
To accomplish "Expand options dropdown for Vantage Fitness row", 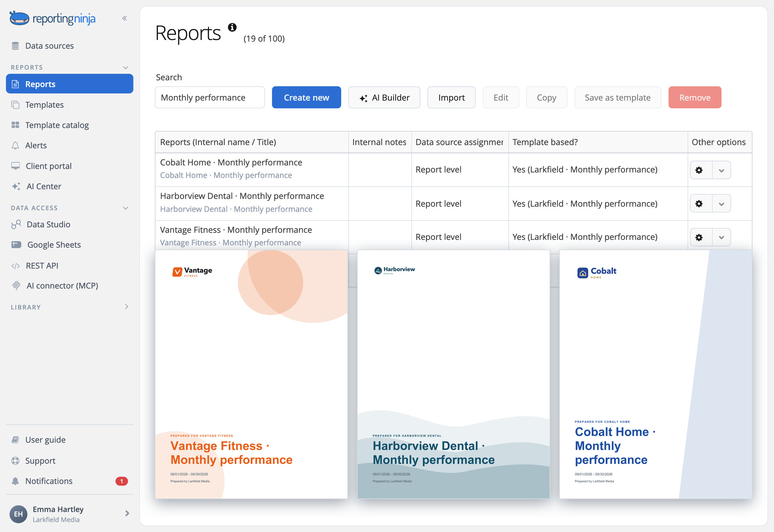I will coord(721,238).
